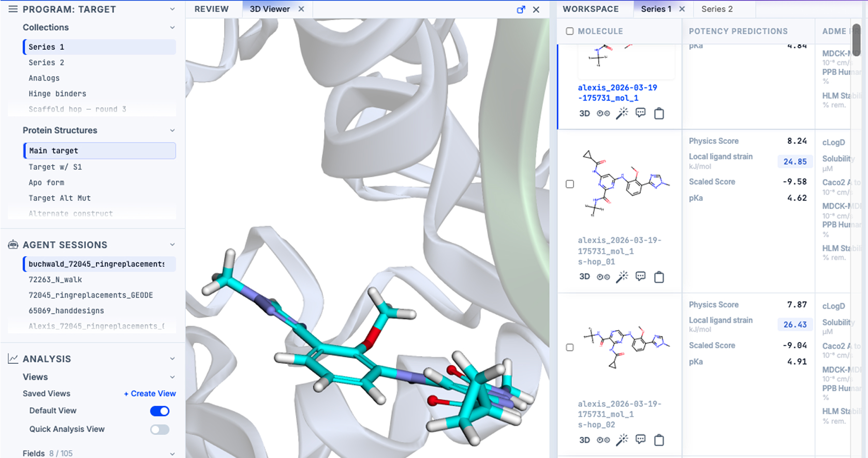This screenshot has width=868, height=458.
Task: Click the s-hop_01 molecule structure thumbnail
Action: coord(626,183)
